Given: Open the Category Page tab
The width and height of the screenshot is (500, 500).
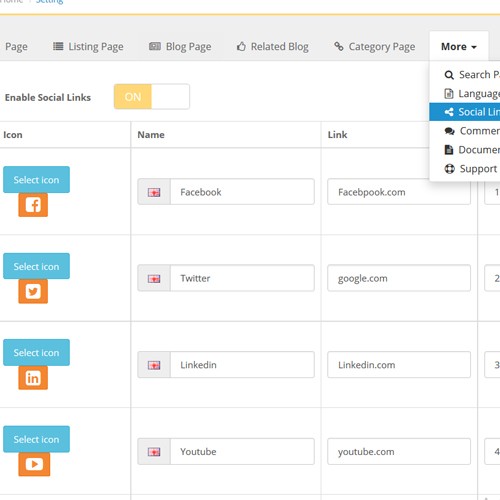Looking at the screenshot, I should pyautogui.click(x=375, y=47).
